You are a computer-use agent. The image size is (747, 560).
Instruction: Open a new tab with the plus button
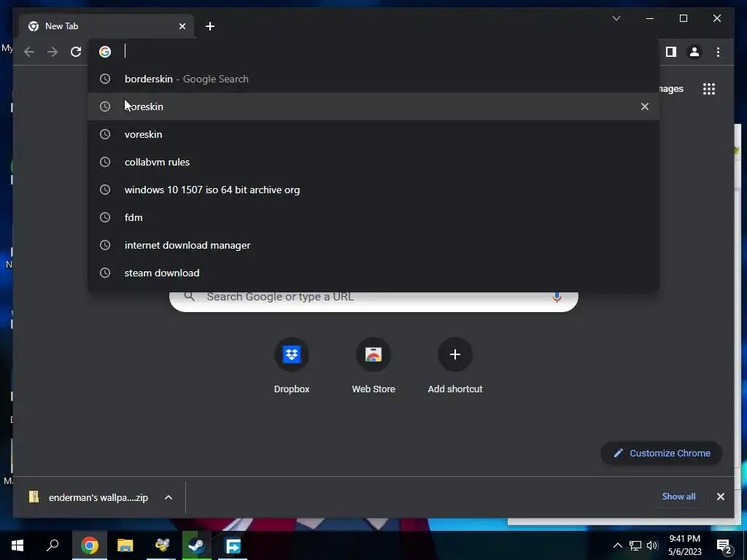coord(210,26)
